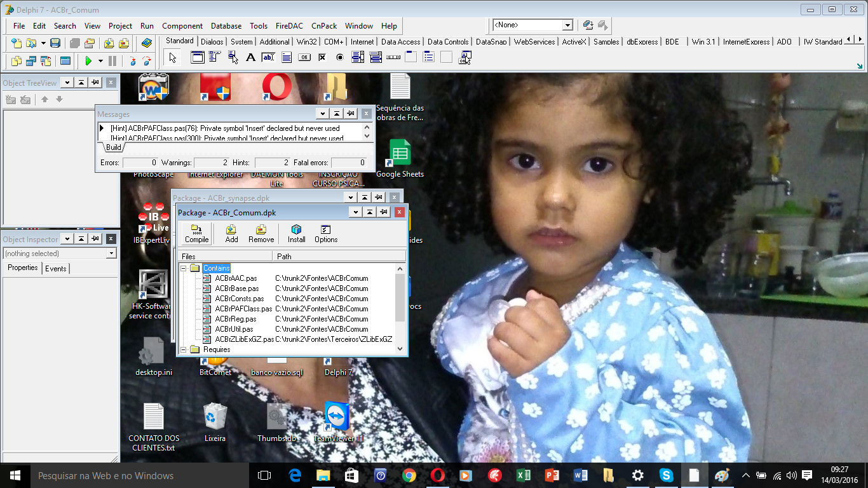
Task: Collapse the Requires tree node
Action: pos(184,349)
